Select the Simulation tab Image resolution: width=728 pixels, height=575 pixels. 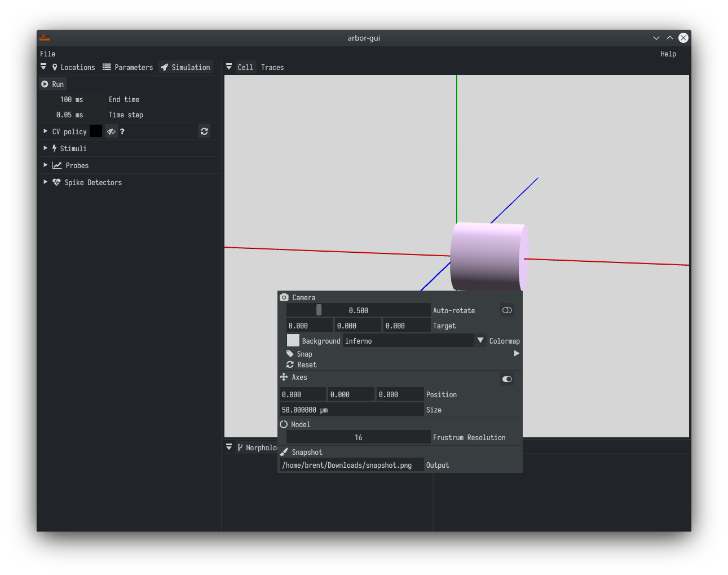[186, 67]
